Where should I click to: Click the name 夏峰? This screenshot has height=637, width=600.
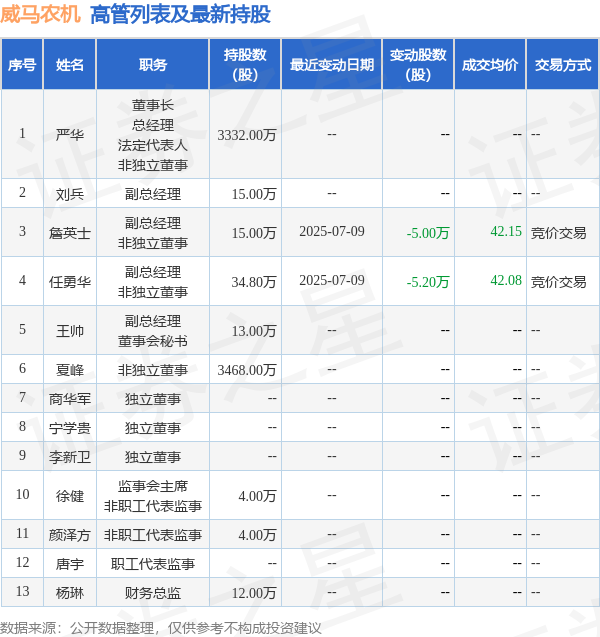[x=70, y=370]
